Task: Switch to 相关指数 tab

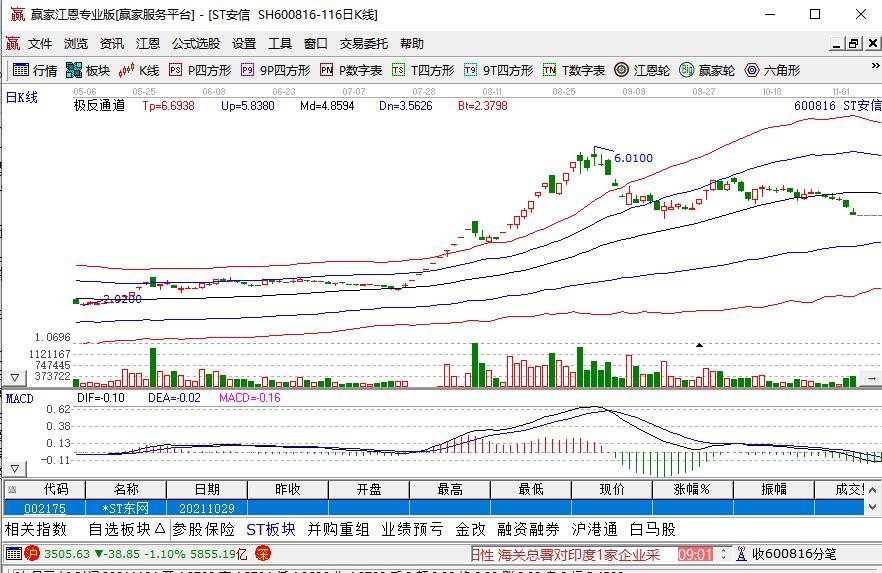Action: pos(36,529)
